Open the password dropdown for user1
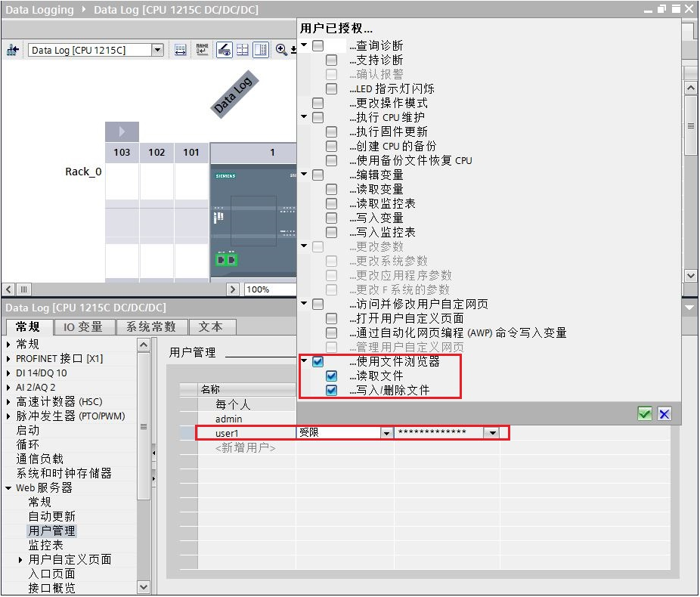700x597 pixels. (492, 433)
